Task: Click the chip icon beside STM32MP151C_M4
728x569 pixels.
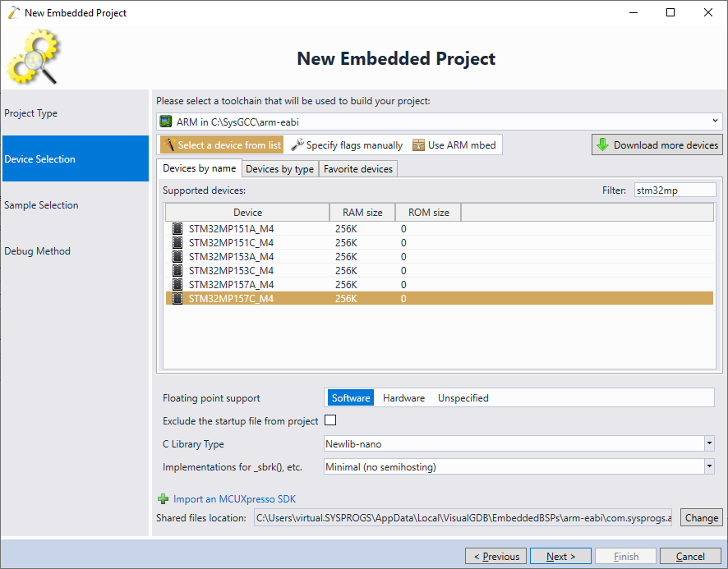Action: 177,243
